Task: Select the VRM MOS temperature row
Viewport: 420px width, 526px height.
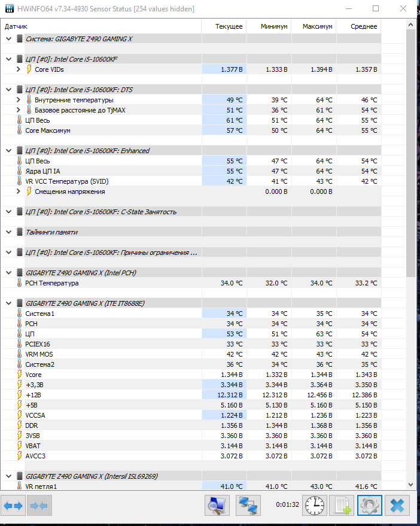Action: (x=191, y=354)
